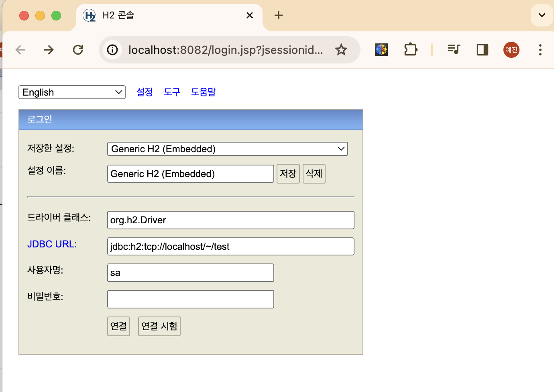Open the English language dropdown
The width and height of the screenshot is (554, 392).
coord(72,92)
